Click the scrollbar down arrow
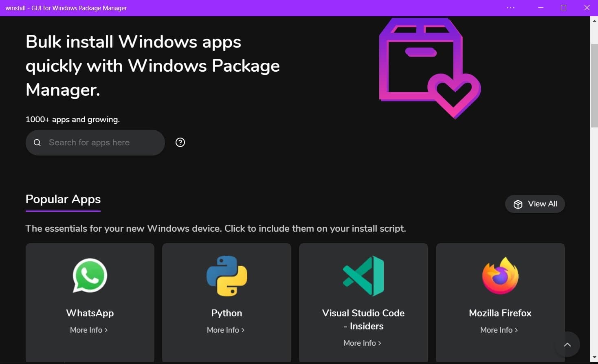598x364 pixels. (x=594, y=358)
